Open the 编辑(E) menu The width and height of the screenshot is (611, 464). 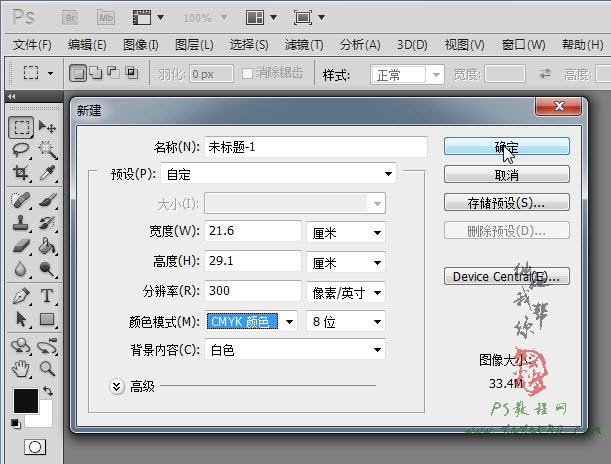coord(87,45)
